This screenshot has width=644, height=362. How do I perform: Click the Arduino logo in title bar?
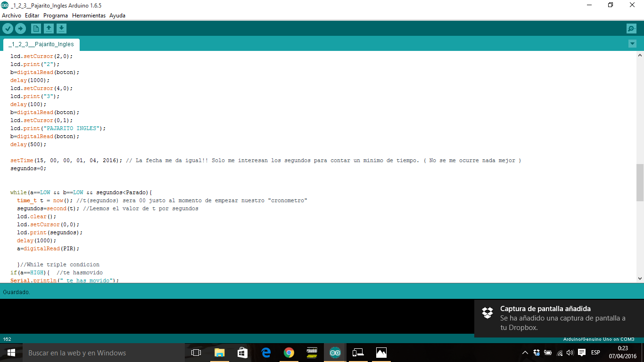coord(5,5)
